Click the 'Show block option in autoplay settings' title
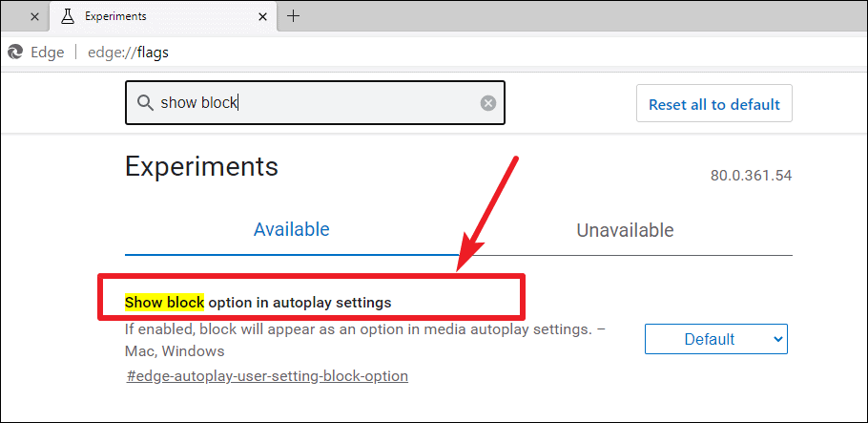 click(x=258, y=303)
